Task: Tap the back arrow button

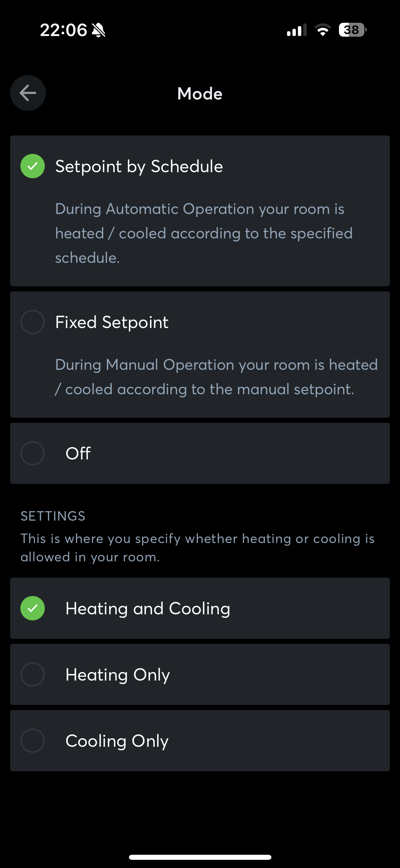Action: [x=28, y=93]
